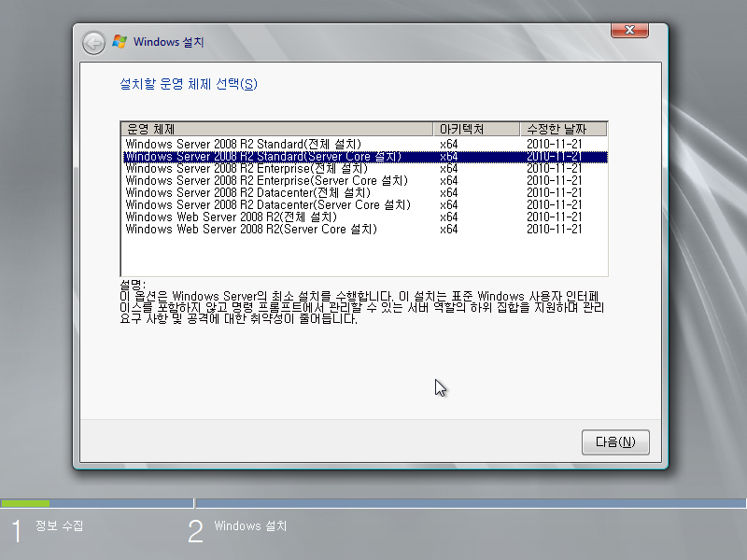The width and height of the screenshot is (747, 560).
Task: Select Windows Server 2008 R2 Datacenter(Server Core 설치)
Action: coord(365,205)
